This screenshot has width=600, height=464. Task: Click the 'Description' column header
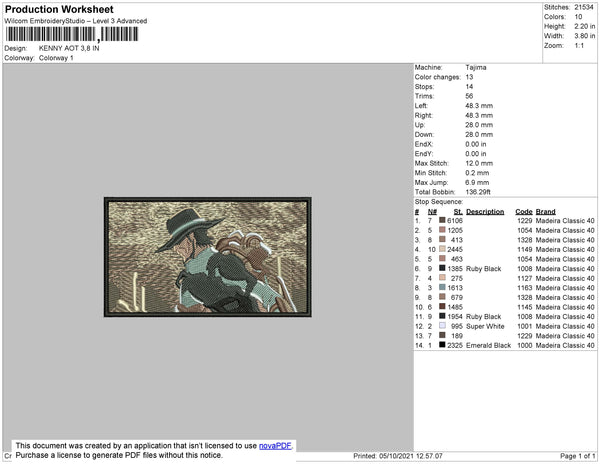[x=485, y=212]
